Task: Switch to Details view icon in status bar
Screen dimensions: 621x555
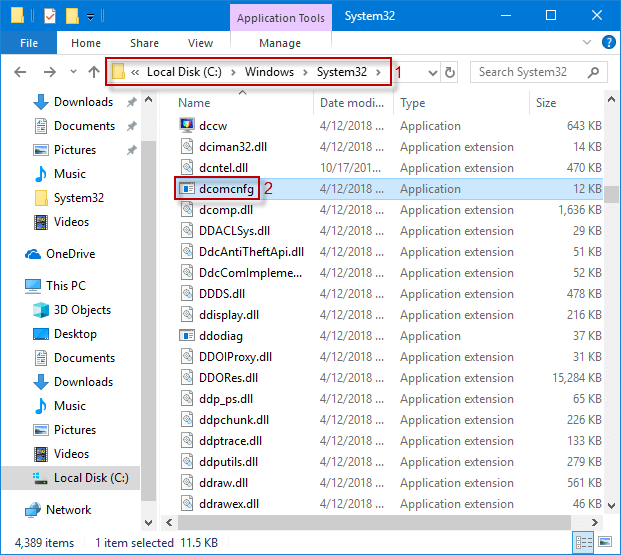Action: [584, 542]
